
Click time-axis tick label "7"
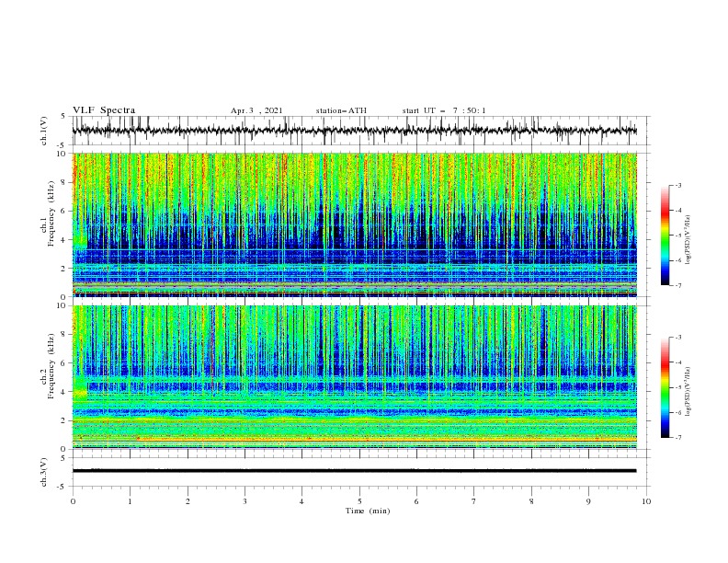[x=474, y=501]
